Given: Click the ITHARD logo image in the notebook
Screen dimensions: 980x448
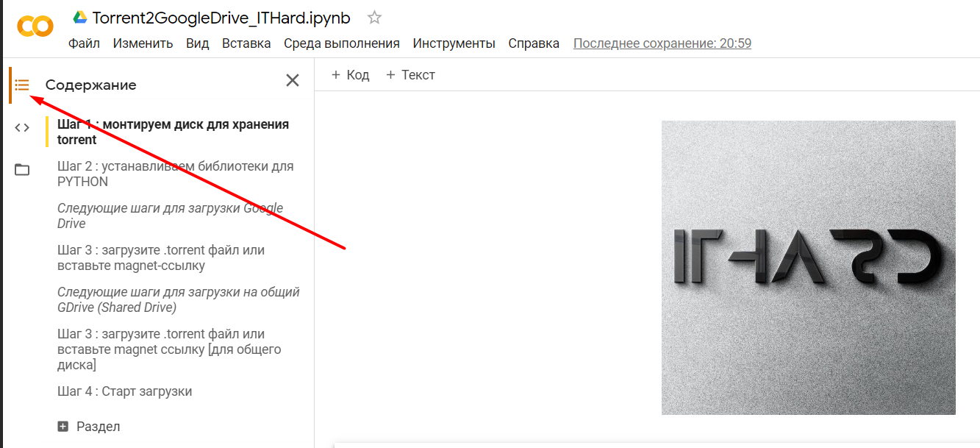Looking at the screenshot, I should pos(809,268).
